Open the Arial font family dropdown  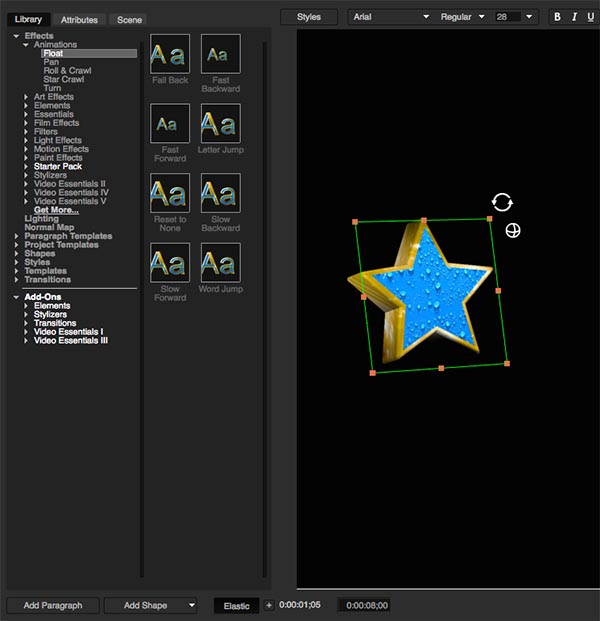(391, 17)
